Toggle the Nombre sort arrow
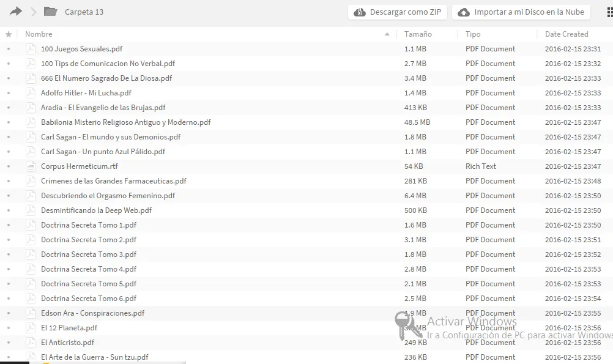The height and width of the screenshot is (364, 613). 387,34
